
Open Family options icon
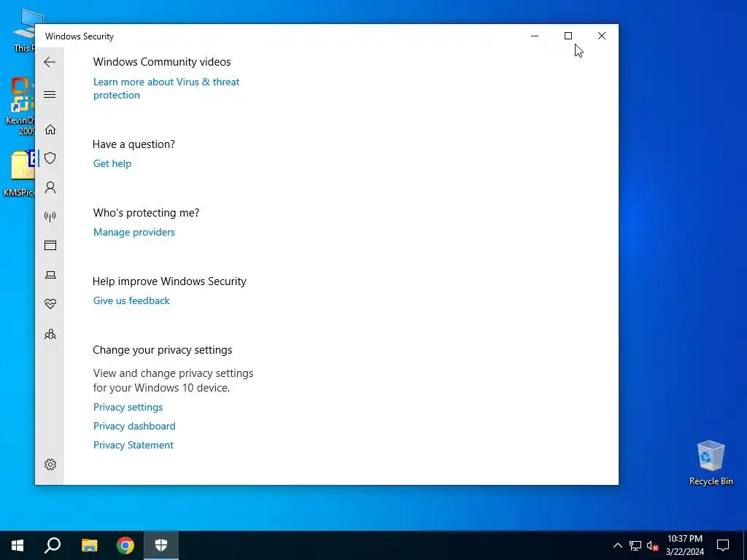click(x=50, y=334)
